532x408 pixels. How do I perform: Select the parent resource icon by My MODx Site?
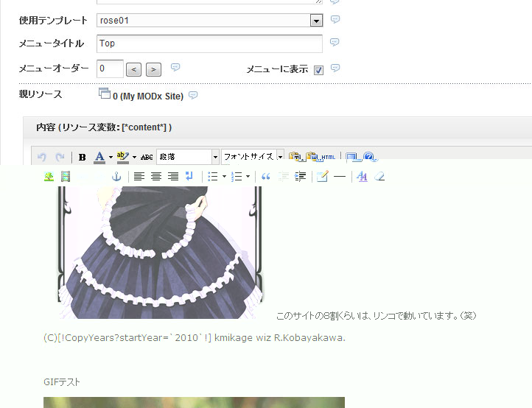pyautogui.click(x=104, y=94)
